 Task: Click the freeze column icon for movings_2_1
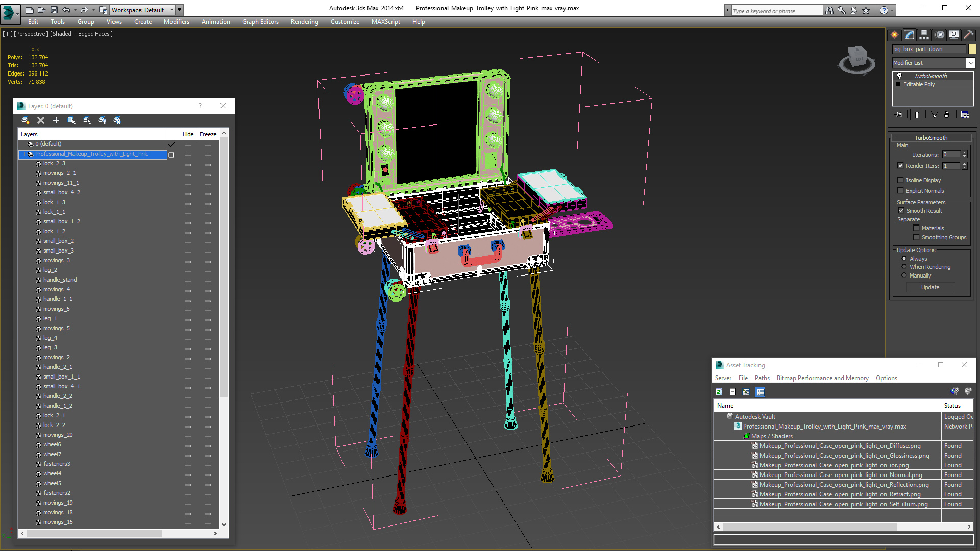207,173
